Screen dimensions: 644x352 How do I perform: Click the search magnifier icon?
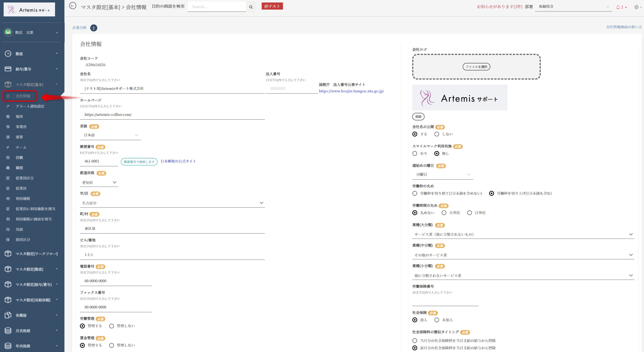251,7
